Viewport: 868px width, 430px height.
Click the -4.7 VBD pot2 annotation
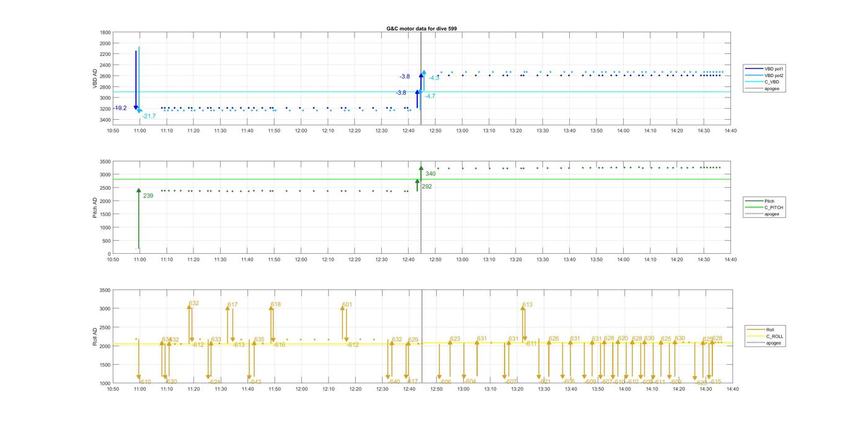coord(430,96)
